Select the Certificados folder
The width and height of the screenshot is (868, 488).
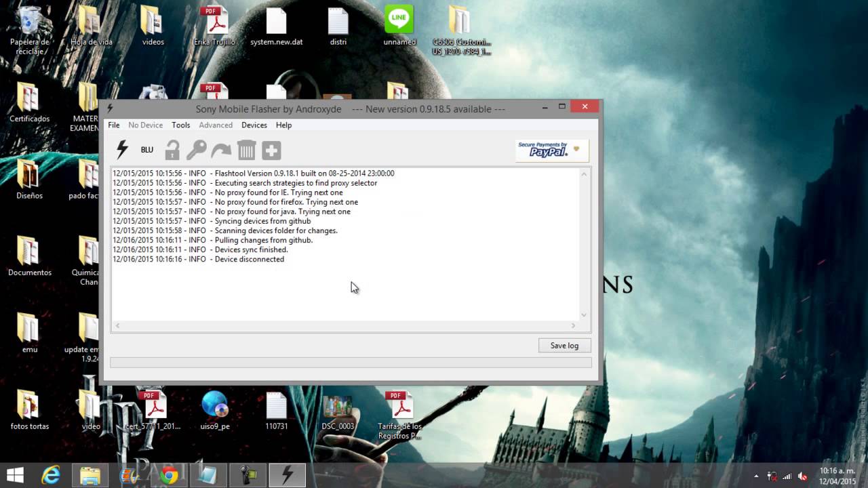point(29,103)
